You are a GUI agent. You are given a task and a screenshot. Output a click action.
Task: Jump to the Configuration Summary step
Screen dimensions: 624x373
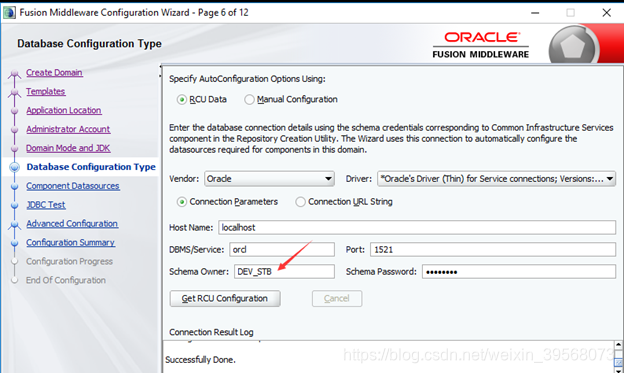[70, 242]
